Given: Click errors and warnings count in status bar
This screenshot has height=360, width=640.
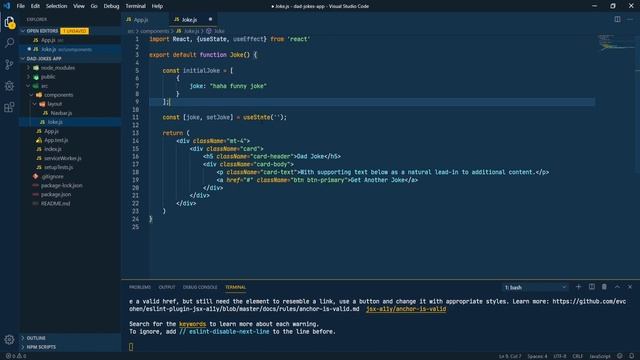Looking at the screenshot, I should pyautogui.click(x=16, y=356).
